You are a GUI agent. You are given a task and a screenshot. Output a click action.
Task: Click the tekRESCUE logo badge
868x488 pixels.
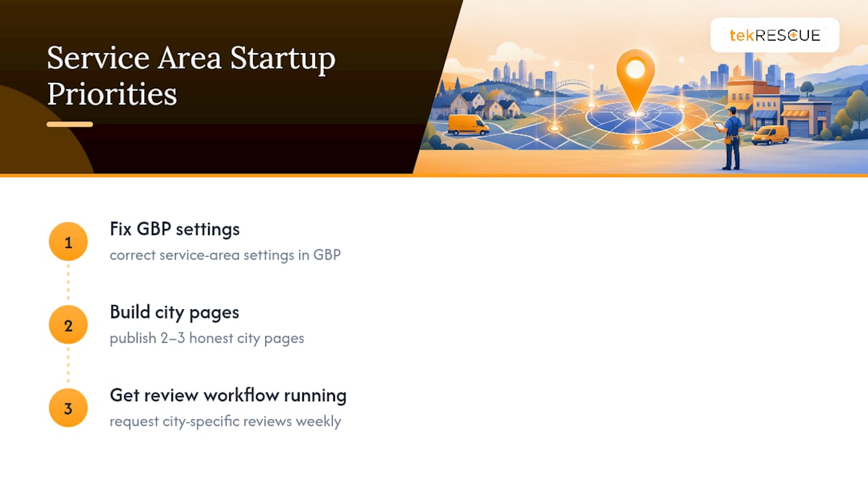click(774, 35)
